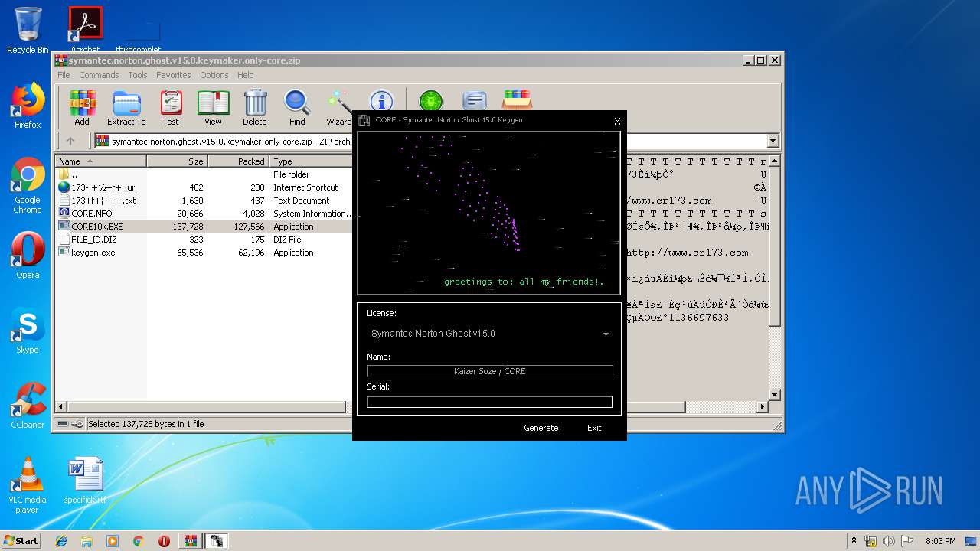Click the Test archive icon
Viewport: 980px width, 551px height.
pos(171,107)
